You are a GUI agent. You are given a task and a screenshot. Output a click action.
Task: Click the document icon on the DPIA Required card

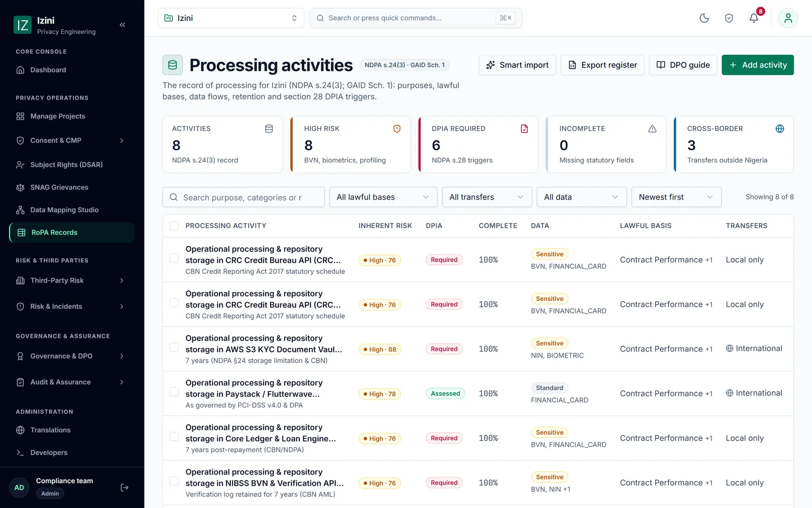(x=524, y=129)
